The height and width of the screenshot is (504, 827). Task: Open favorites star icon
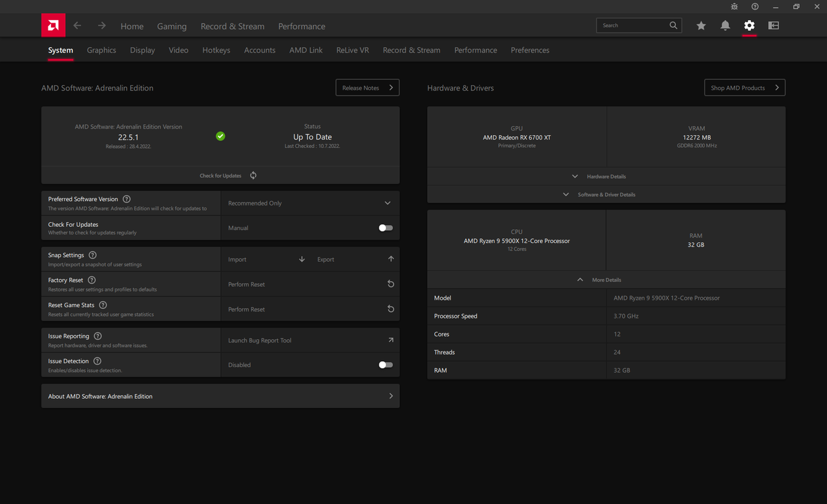tap(701, 25)
